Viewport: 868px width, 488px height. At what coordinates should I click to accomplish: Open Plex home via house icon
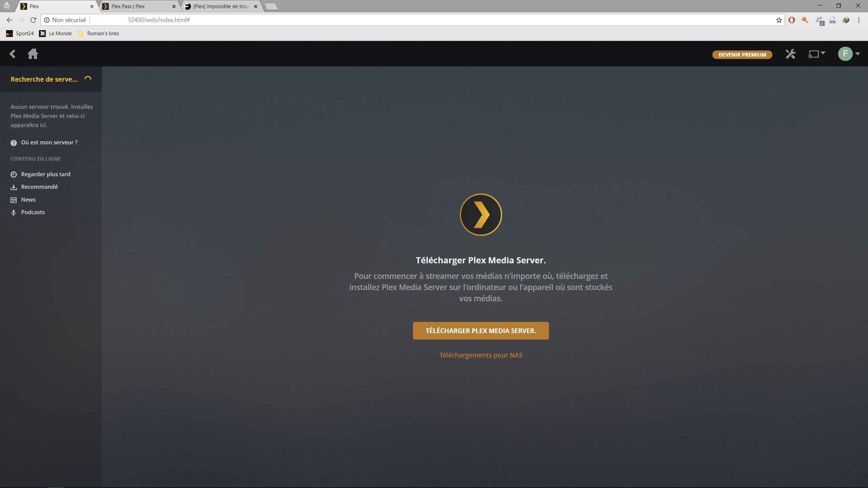[x=33, y=54]
